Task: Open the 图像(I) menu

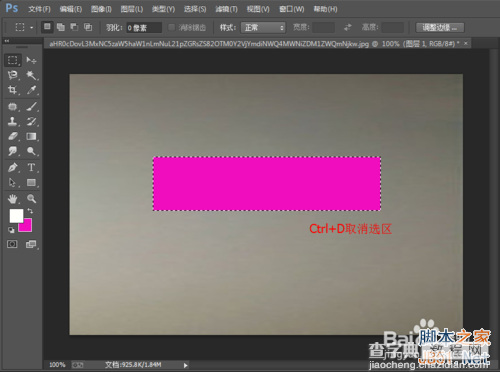Action: 101,9
